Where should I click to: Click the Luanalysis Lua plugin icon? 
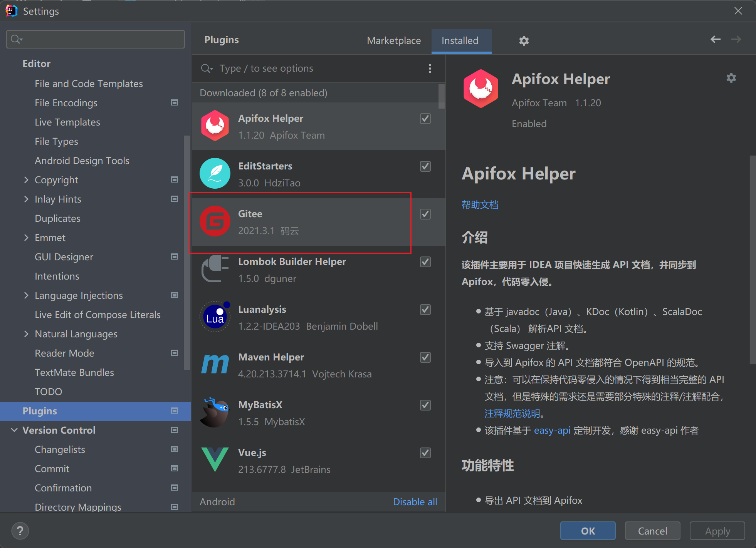point(215,317)
